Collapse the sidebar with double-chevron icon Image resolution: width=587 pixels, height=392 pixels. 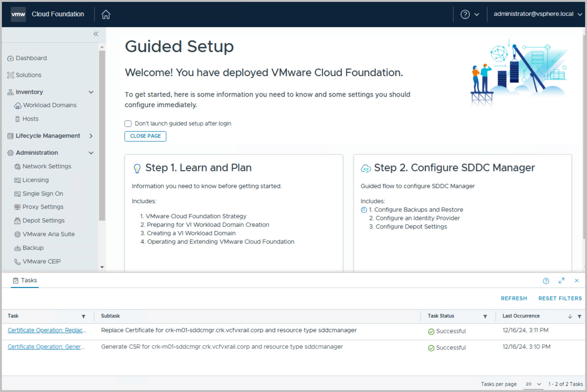96,34
